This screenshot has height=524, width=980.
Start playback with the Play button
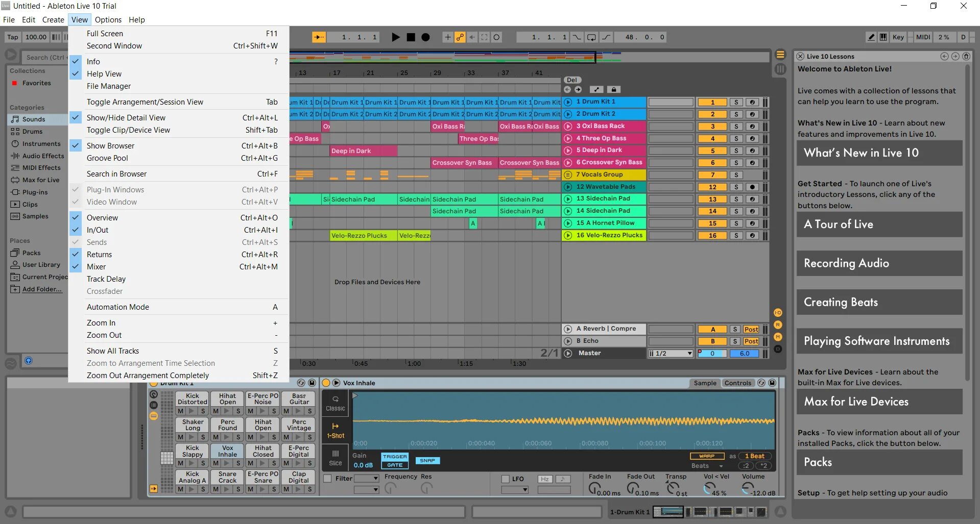point(396,37)
